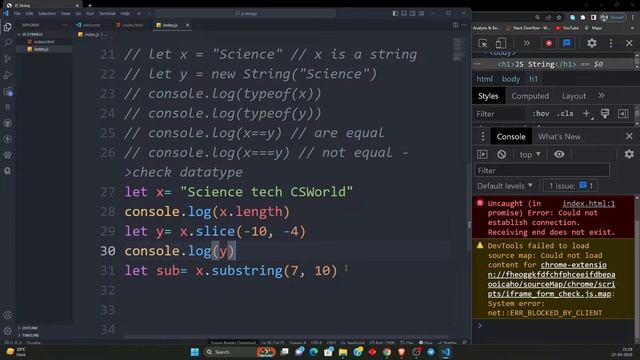
Task: Open the Default levels dropdown
Action: click(504, 186)
